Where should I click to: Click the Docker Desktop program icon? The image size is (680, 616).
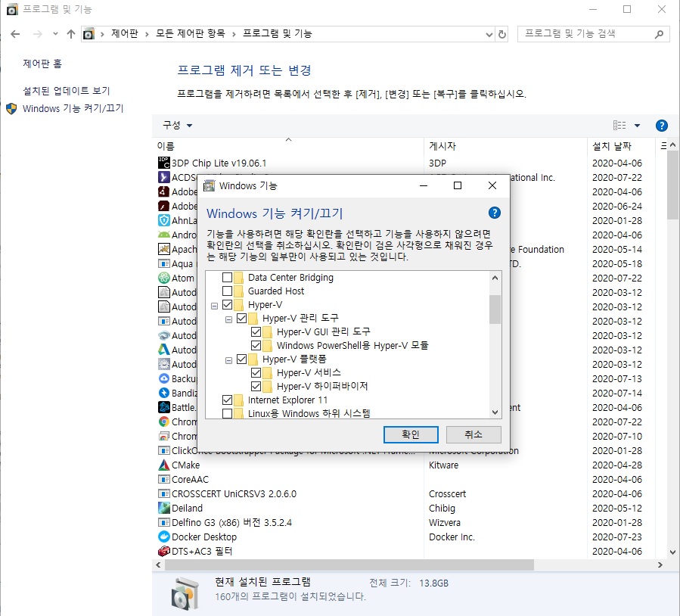click(163, 537)
